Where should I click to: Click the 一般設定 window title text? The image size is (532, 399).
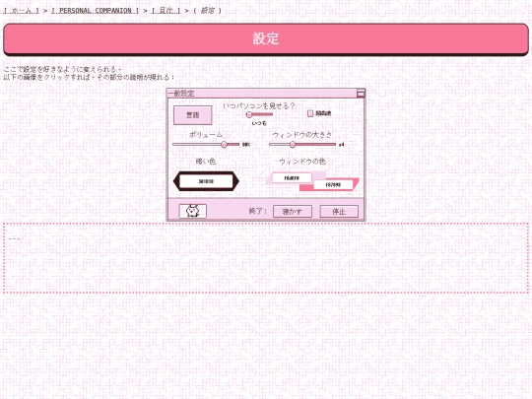(181, 94)
